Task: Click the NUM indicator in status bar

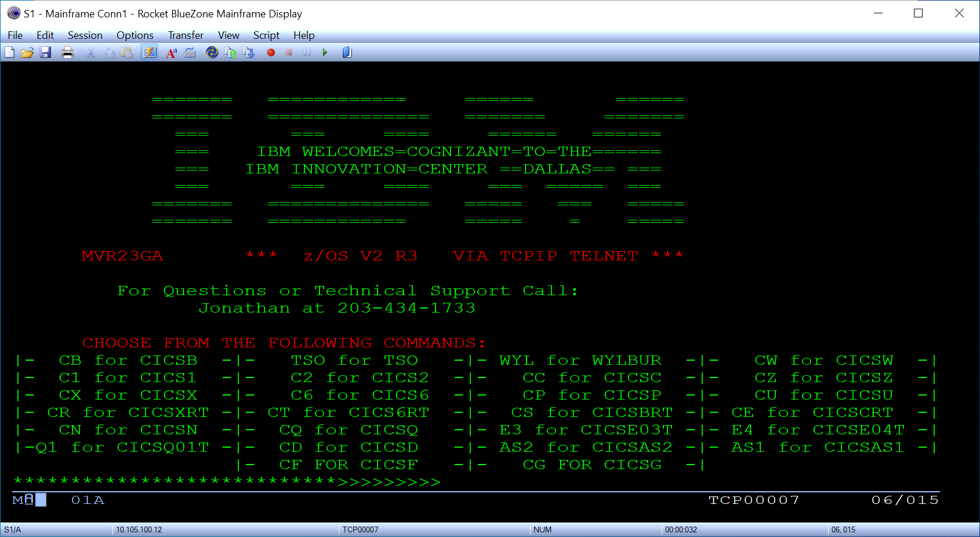Action: (543, 530)
